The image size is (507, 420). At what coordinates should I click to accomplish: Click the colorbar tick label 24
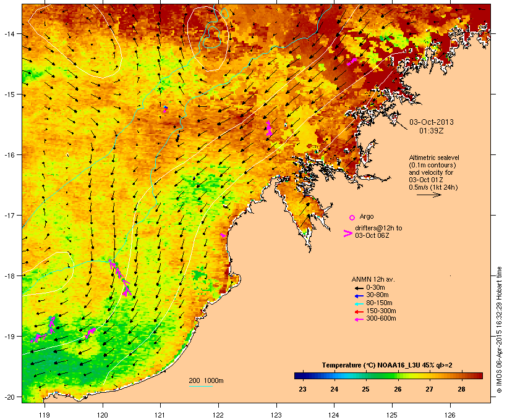[x=334, y=389]
